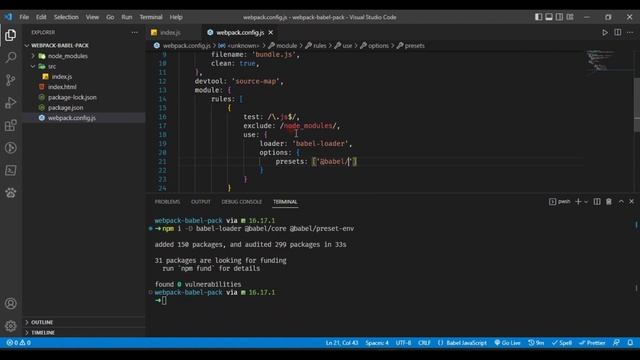Close the terminal panel
The width and height of the screenshot is (640, 360).
pos(631,202)
